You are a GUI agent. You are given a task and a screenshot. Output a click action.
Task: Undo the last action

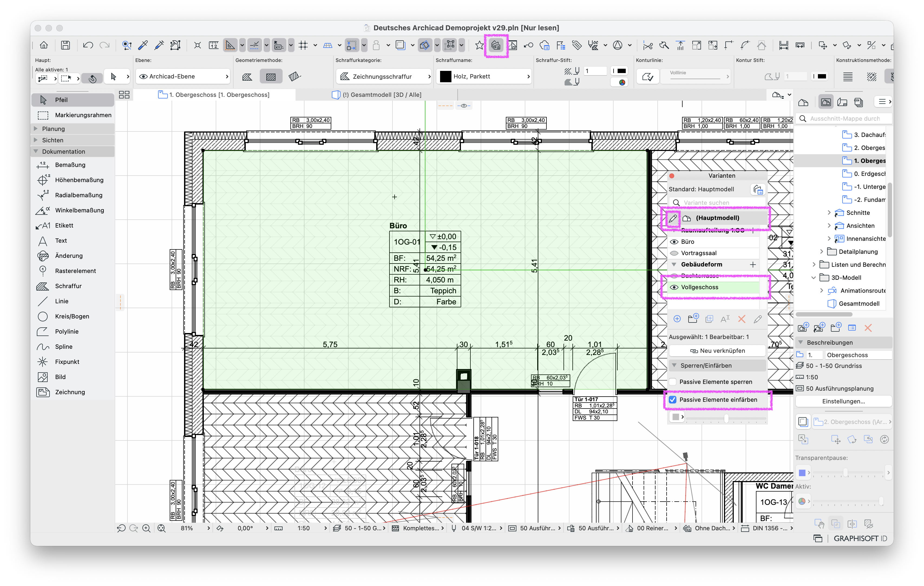coord(88,45)
